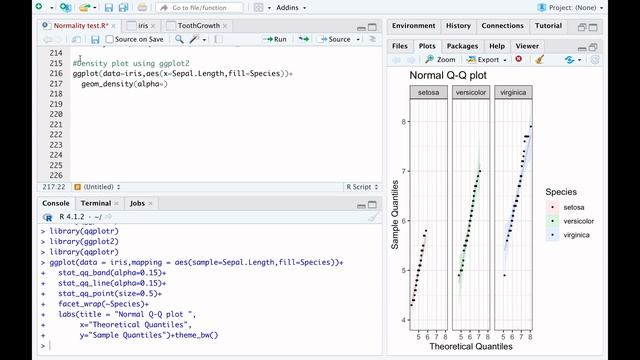Viewport: 640px width, 360px height.
Task: Click the Find/Replace magnifier icon
Action: tap(179, 39)
